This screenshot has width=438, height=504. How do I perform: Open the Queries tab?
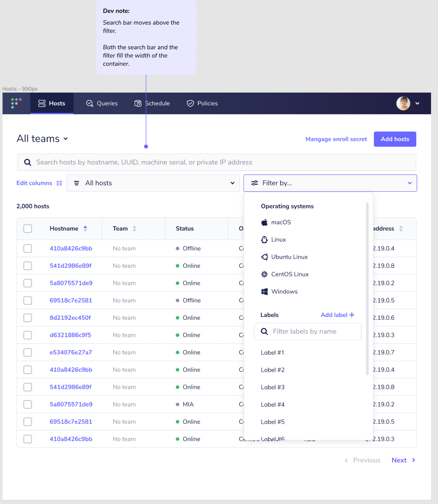102,103
